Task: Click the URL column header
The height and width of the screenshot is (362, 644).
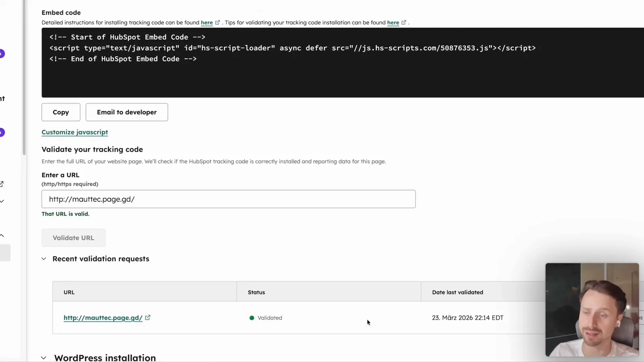Action: pos(145,292)
